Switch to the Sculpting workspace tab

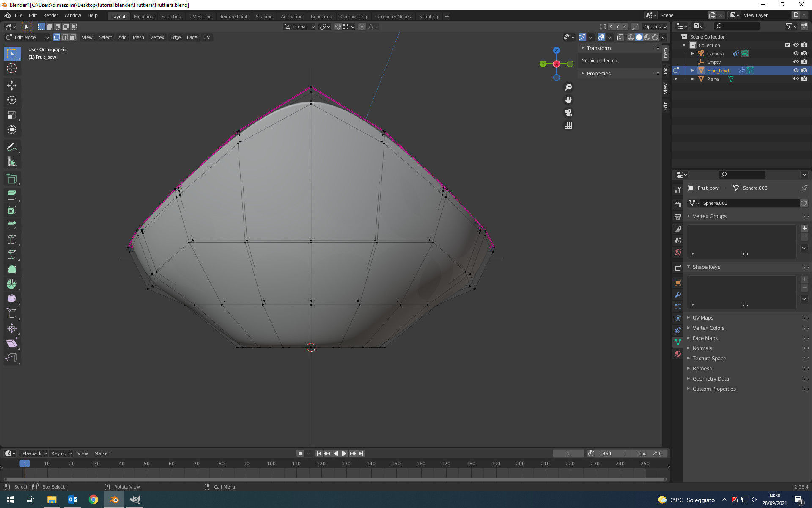click(171, 17)
